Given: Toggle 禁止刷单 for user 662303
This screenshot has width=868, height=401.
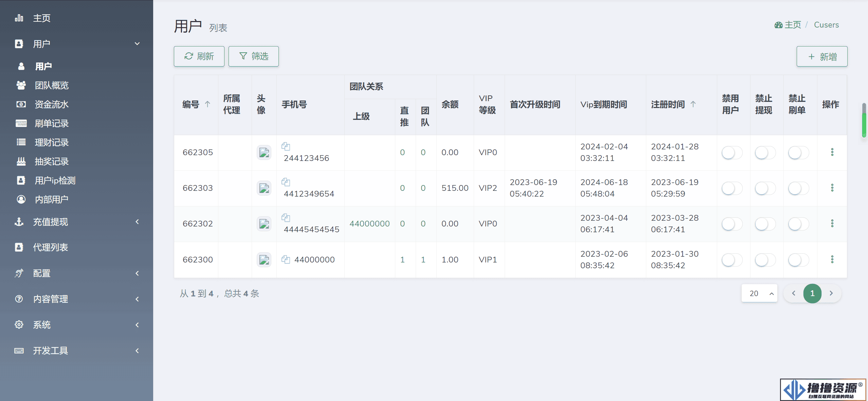Looking at the screenshot, I should coord(798,188).
